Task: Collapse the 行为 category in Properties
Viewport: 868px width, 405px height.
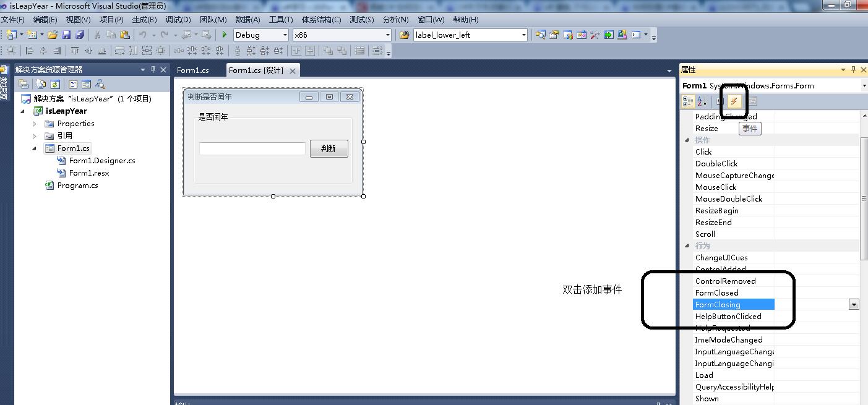Action: tap(687, 245)
